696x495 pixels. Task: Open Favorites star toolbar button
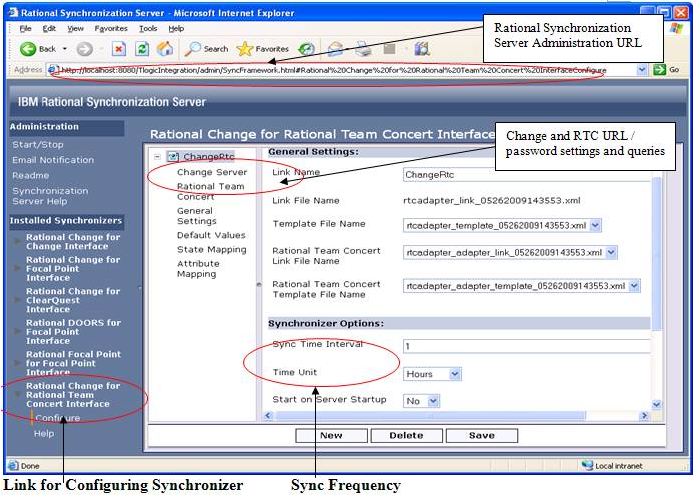pos(263,49)
